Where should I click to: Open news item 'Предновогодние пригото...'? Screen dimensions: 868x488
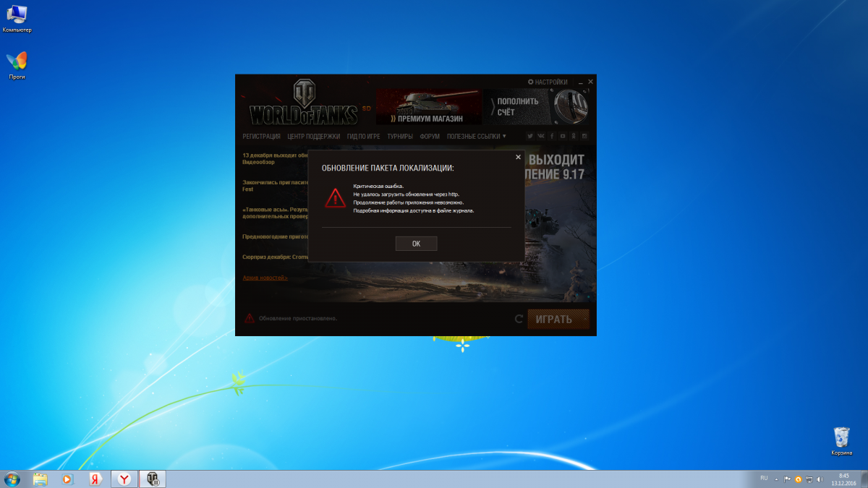(x=276, y=236)
